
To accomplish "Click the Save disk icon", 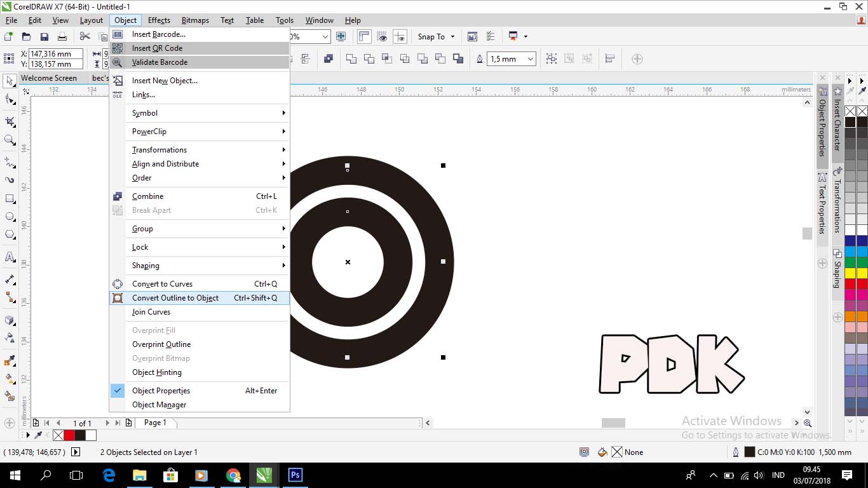I will coord(44,36).
